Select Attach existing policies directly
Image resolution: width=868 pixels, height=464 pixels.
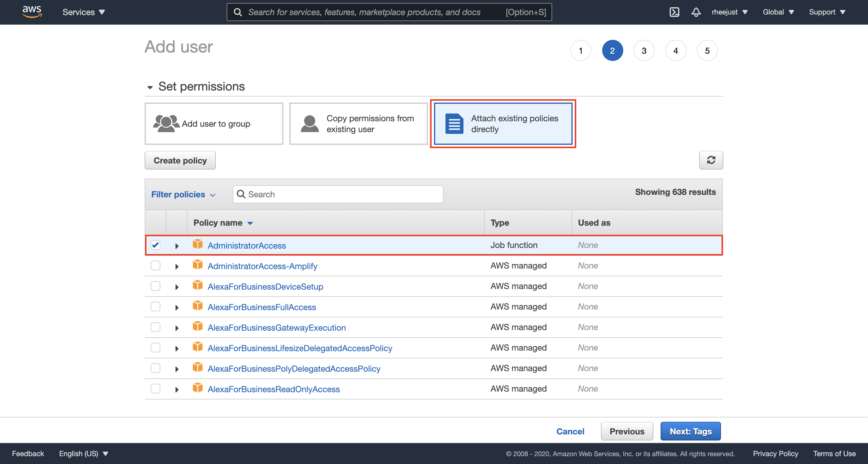[x=502, y=123]
